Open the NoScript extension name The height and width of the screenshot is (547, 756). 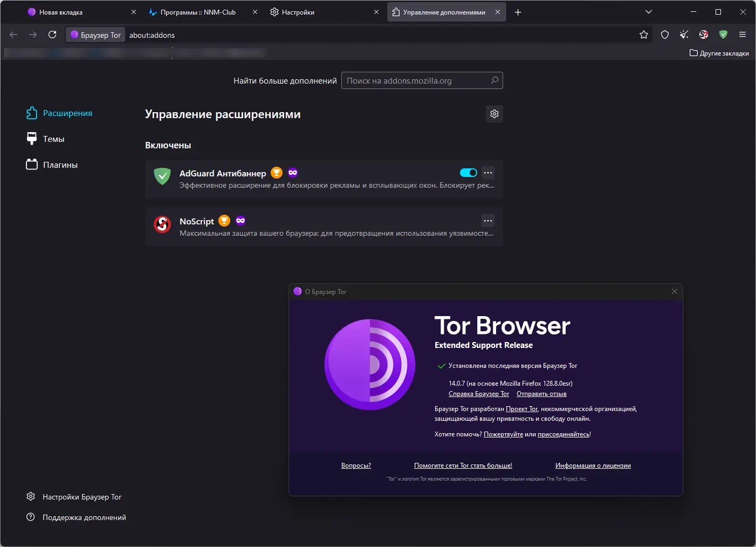tap(197, 221)
